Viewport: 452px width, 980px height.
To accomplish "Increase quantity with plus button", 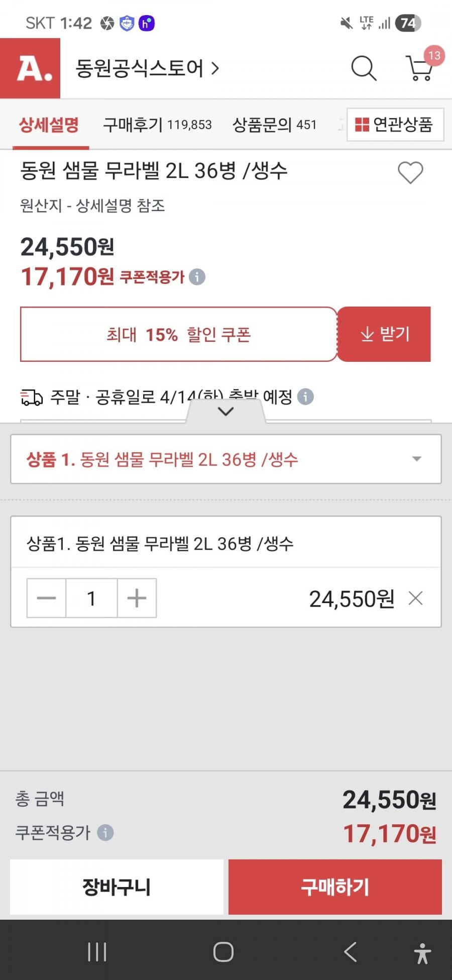I will click(137, 598).
